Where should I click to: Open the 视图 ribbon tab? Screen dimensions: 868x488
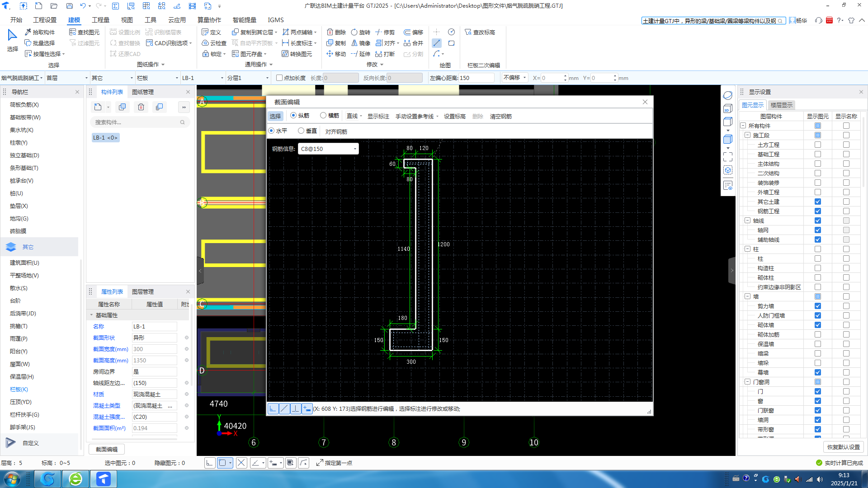click(127, 20)
